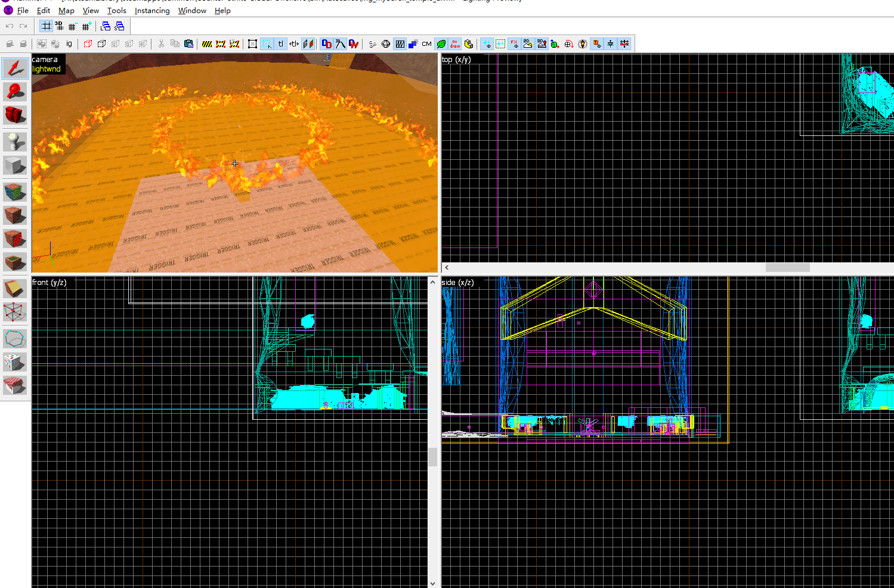Click the Undo arrow icon
894x588 pixels.
click(10, 26)
